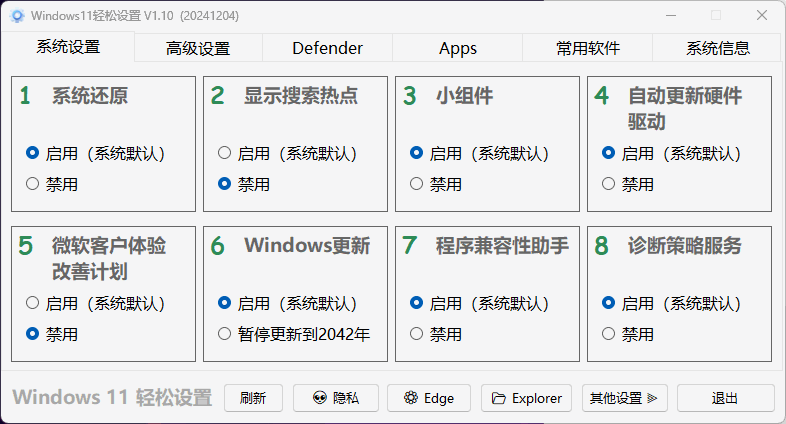Switch to the 高级设置 tab
This screenshot has width=786, height=424.
tap(198, 48)
